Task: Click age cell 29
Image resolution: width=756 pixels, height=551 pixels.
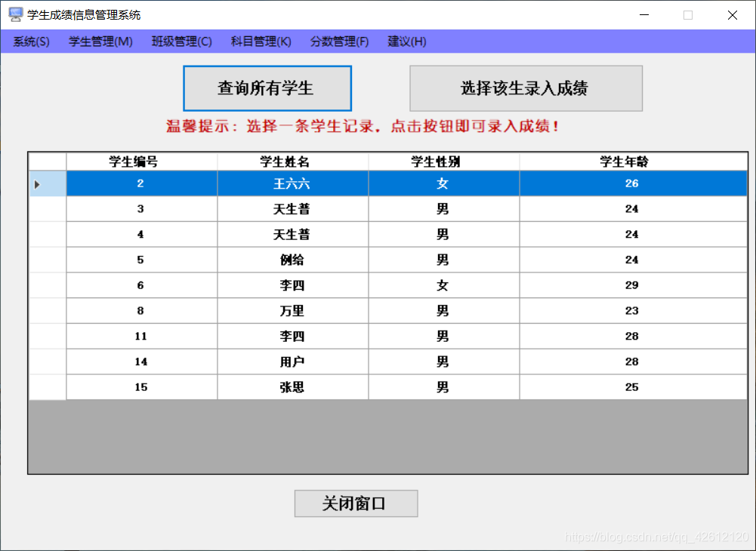Action: click(634, 285)
